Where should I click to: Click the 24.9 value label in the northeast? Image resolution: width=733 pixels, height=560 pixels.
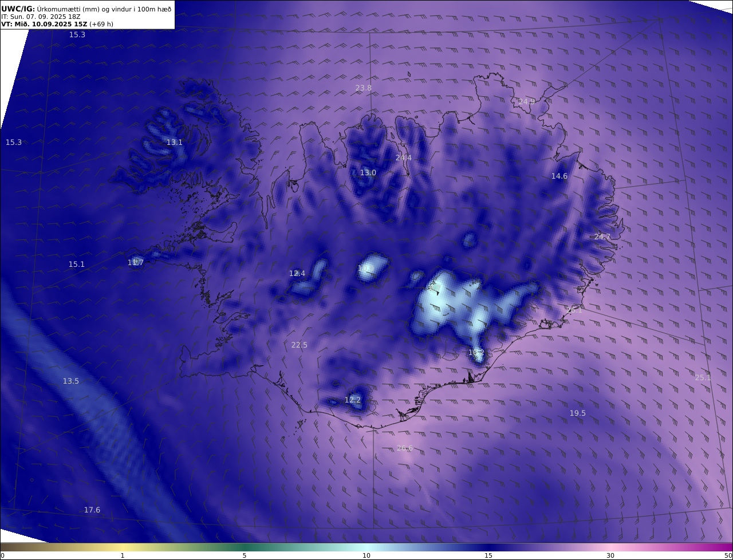click(x=526, y=101)
